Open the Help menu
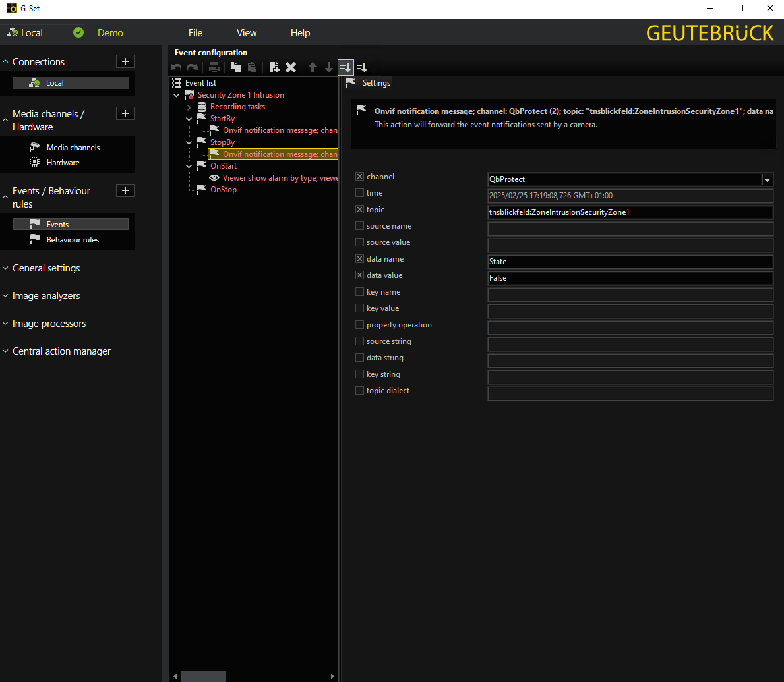Image resolution: width=784 pixels, height=682 pixels. click(x=300, y=33)
